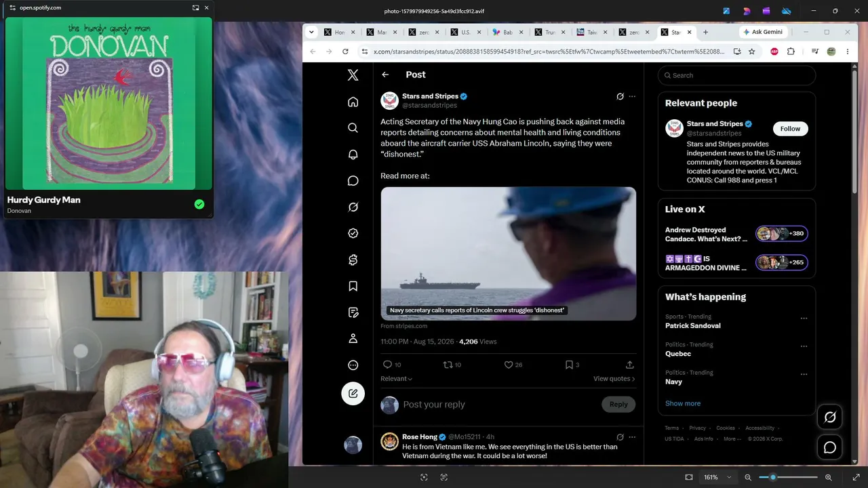Switch to the U.S. browser tab

(x=467, y=32)
